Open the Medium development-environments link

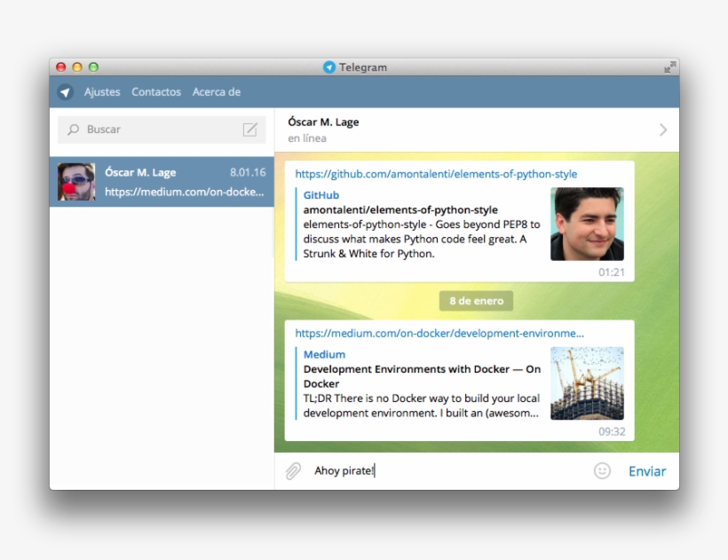437,334
